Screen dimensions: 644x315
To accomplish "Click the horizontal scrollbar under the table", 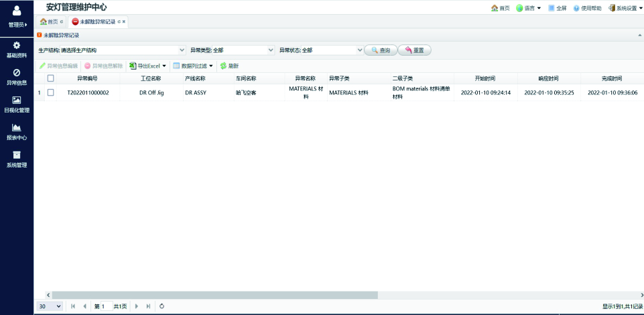I will click(214, 295).
